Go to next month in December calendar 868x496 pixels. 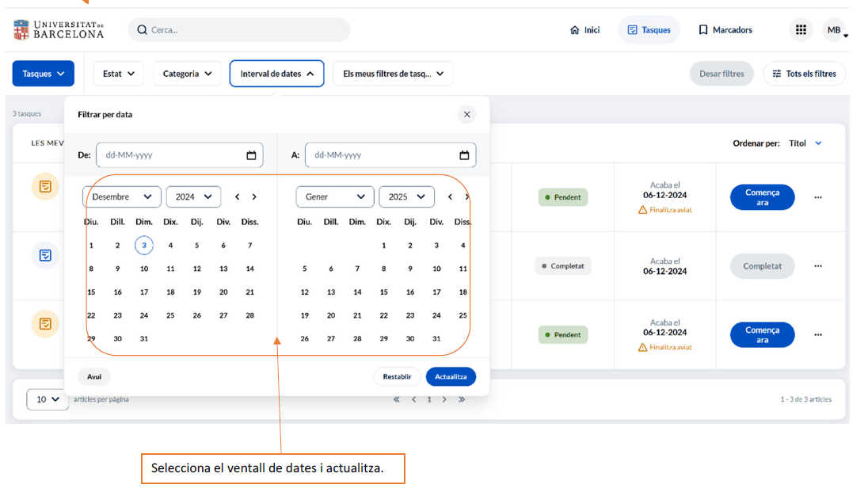click(x=254, y=197)
